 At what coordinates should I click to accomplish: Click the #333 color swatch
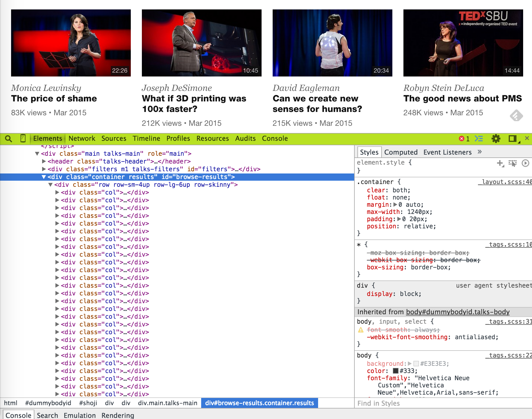pyautogui.click(x=396, y=371)
